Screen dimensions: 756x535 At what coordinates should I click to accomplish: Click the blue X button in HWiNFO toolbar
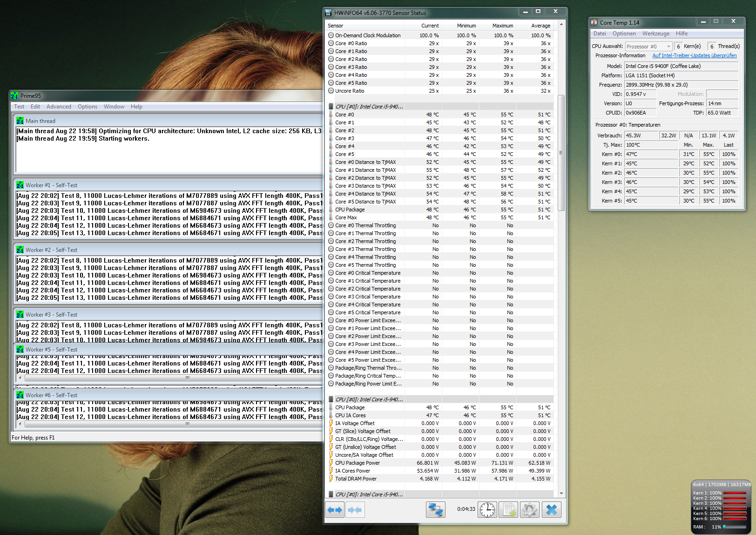point(552,510)
